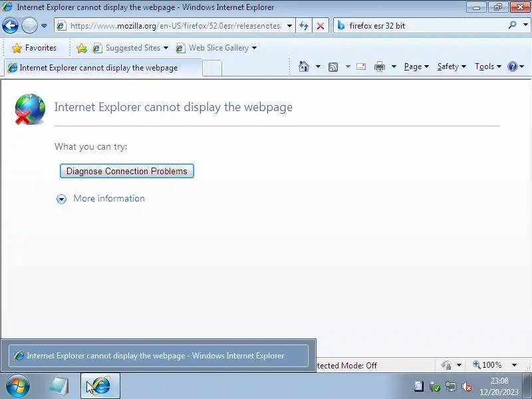Open the Tools menu
This screenshot has height=399, width=532.
point(488,66)
